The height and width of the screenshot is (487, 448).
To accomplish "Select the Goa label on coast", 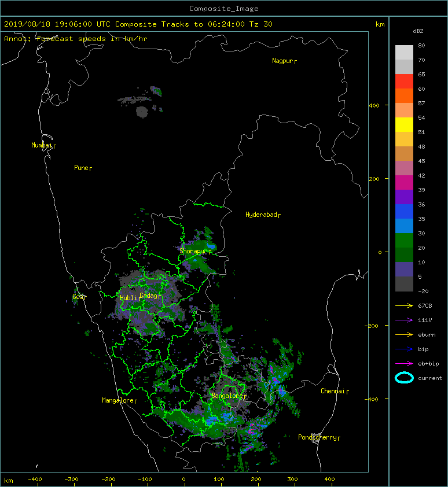I will coord(79,297).
